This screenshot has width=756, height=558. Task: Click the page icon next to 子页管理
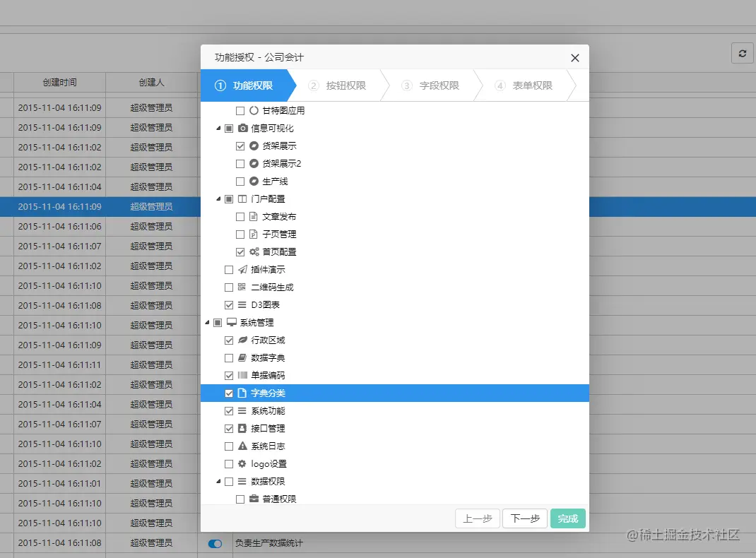coord(254,235)
